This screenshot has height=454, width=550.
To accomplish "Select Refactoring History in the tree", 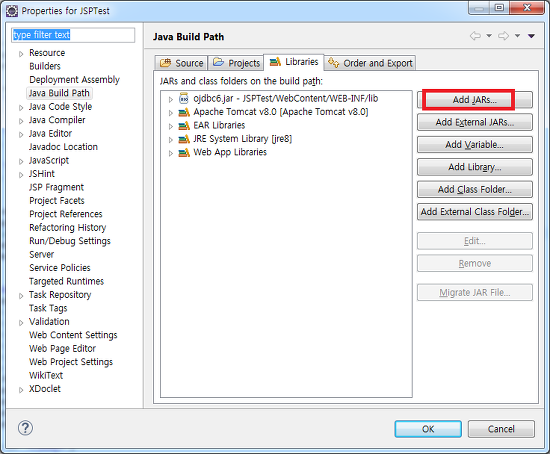I will click(67, 228).
